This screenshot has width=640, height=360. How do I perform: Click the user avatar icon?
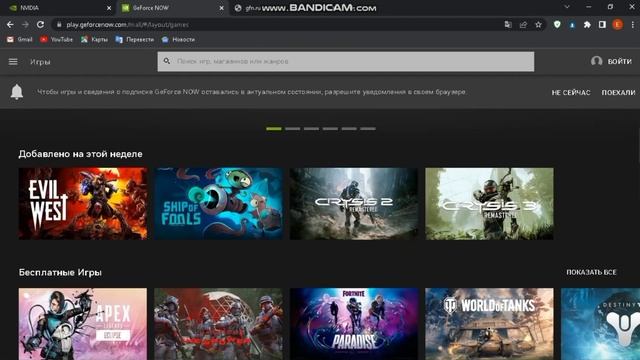tap(596, 61)
